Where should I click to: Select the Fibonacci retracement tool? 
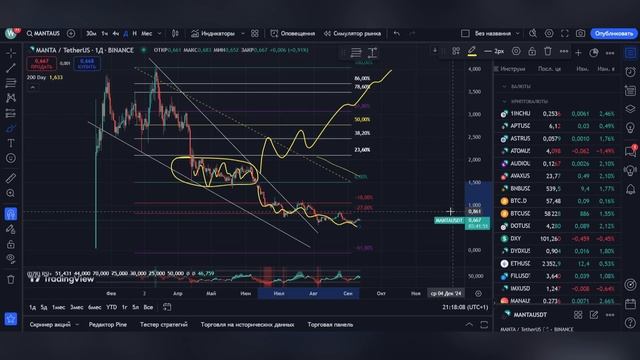[11, 83]
